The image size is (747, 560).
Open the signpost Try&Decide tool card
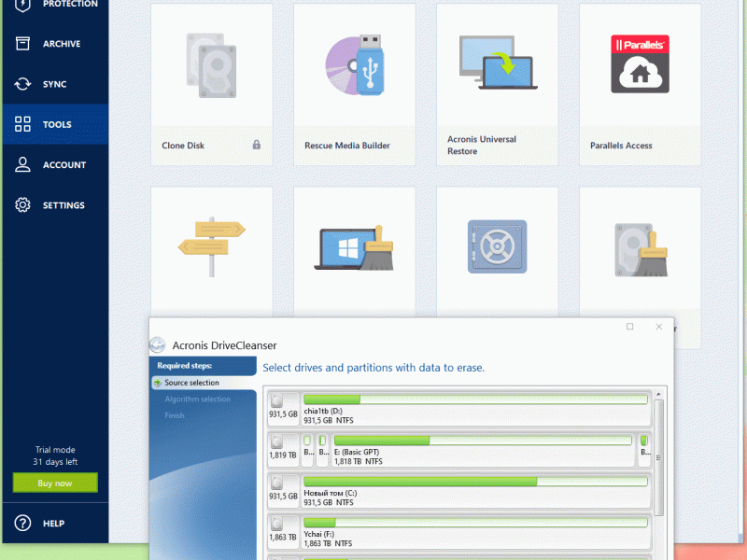[x=212, y=251]
